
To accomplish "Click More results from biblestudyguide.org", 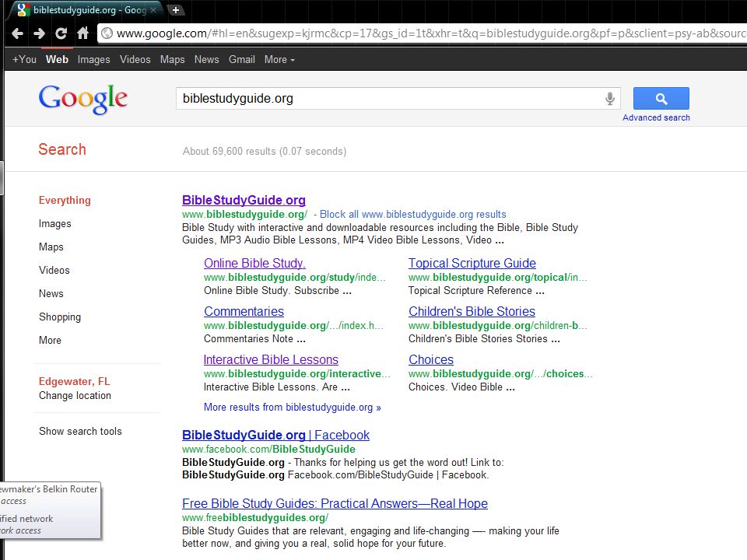I will (293, 408).
